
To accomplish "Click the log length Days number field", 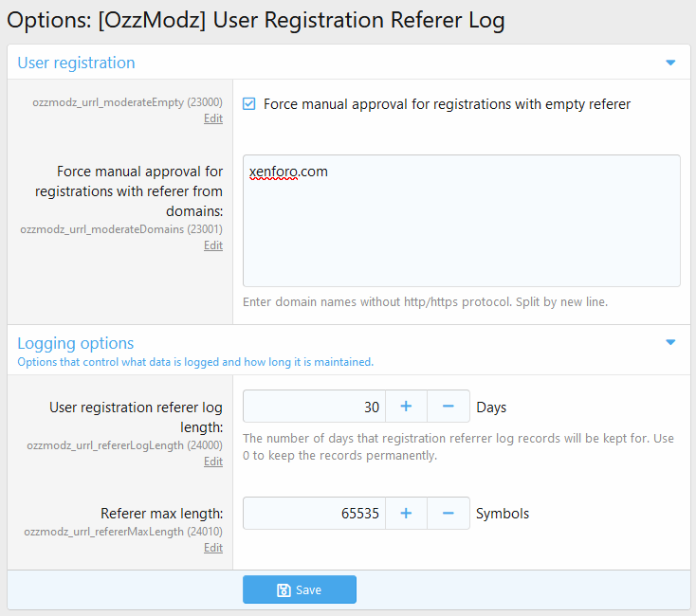I will (314, 408).
